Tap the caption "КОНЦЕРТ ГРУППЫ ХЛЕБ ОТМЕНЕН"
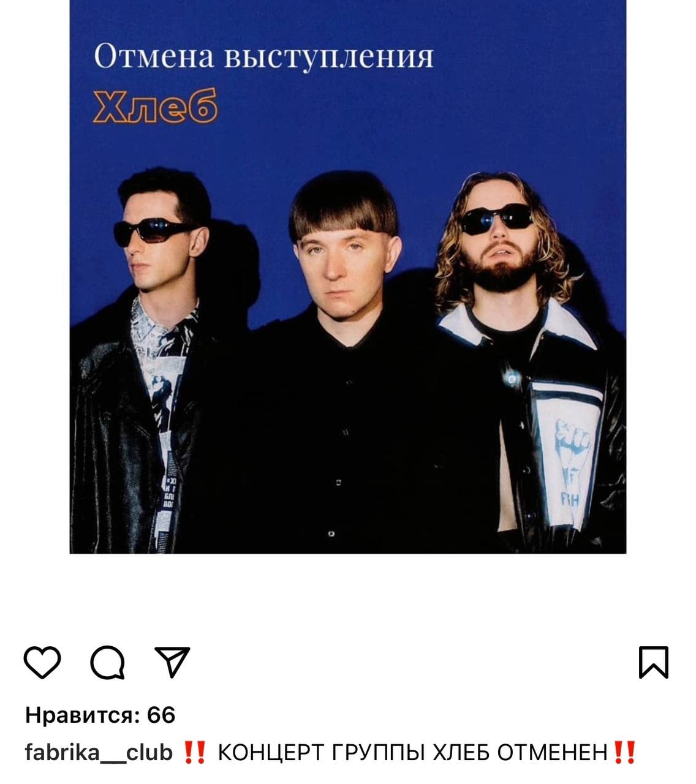The width and height of the screenshot is (696, 784). tap(412, 752)
